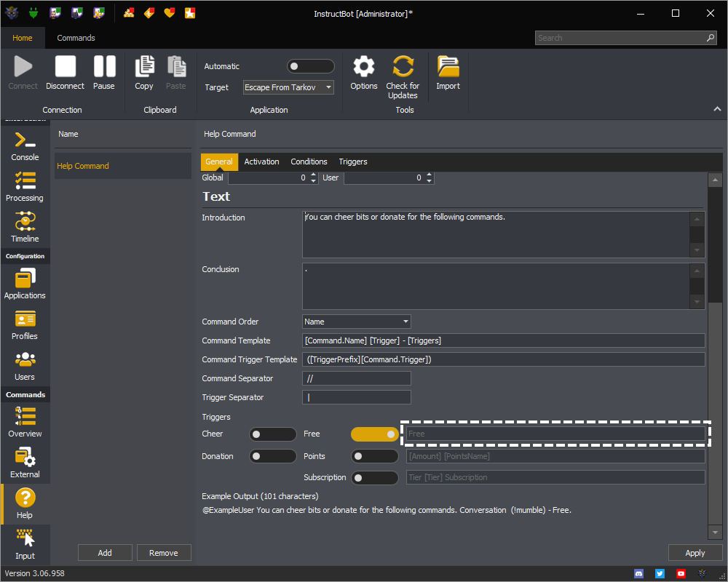Open the Processing view

[x=25, y=187]
